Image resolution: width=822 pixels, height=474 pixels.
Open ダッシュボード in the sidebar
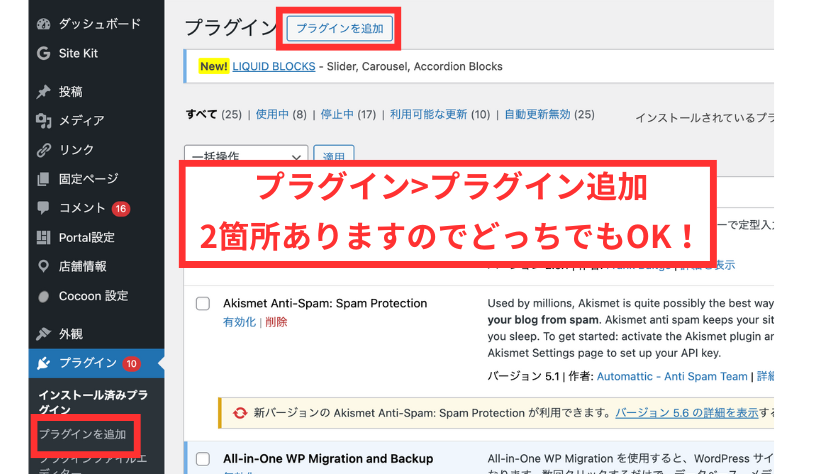(100, 24)
